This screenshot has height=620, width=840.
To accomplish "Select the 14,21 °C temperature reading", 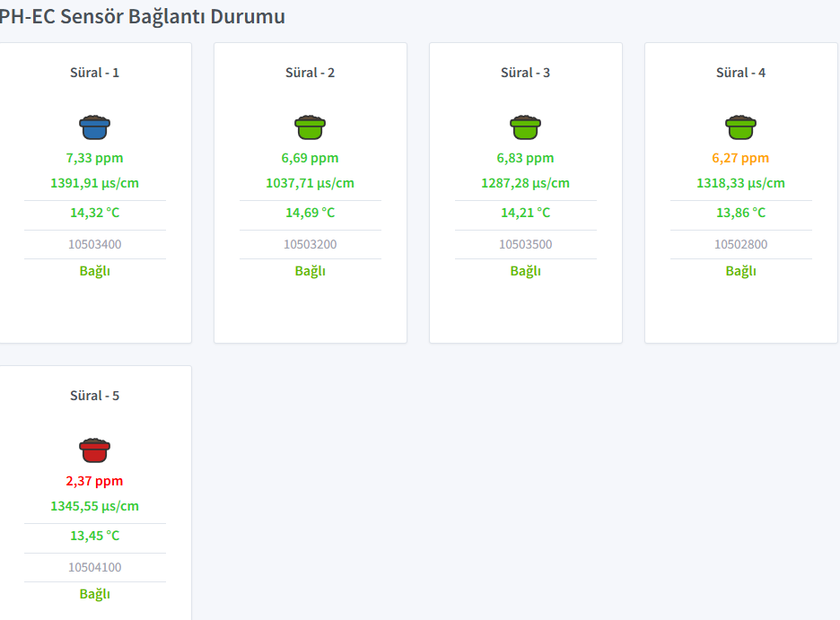I will click(525, 213).
